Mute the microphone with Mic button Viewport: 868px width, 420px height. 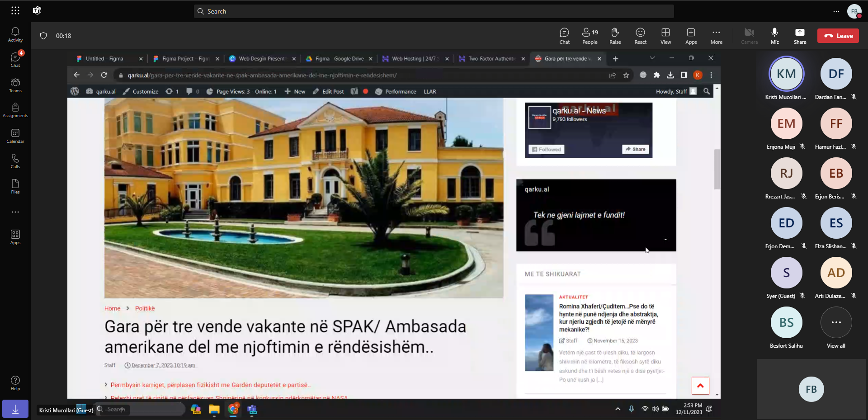coord(774,36)
